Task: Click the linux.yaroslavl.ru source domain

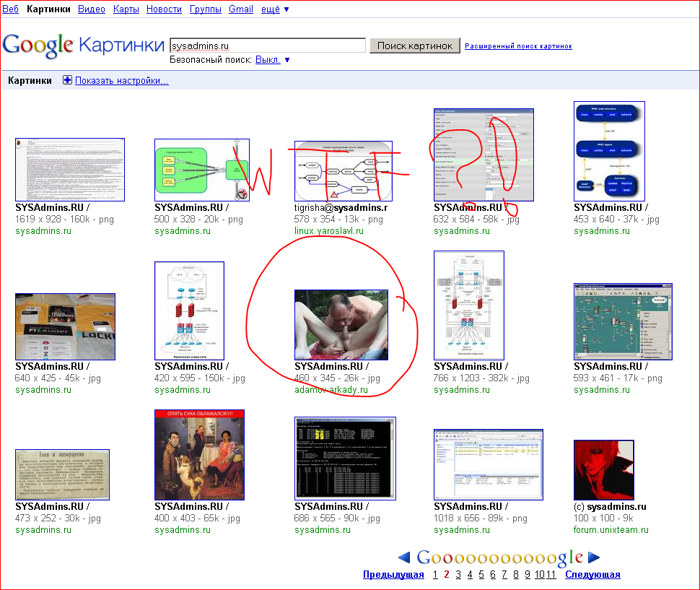Action: (x=328, y=231)
